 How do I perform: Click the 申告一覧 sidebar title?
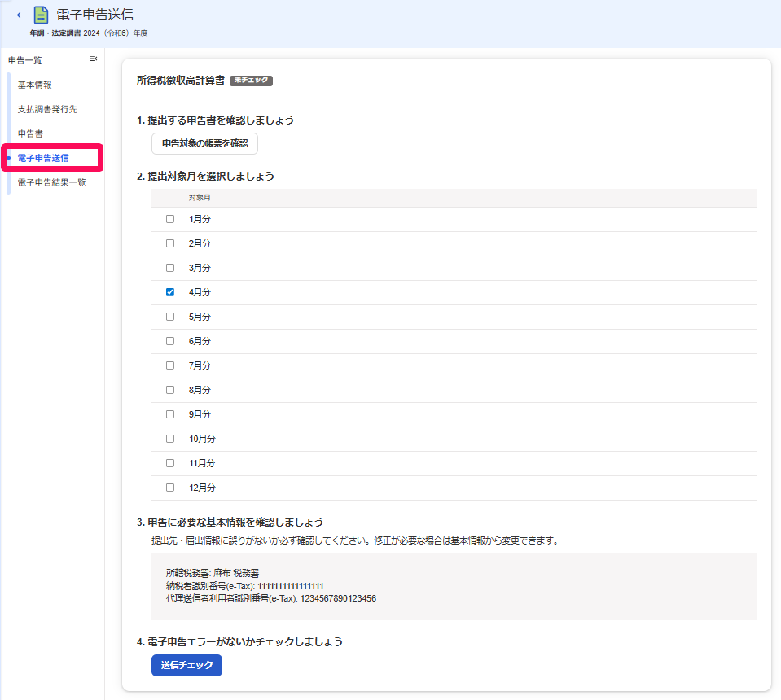pos(25,60)
